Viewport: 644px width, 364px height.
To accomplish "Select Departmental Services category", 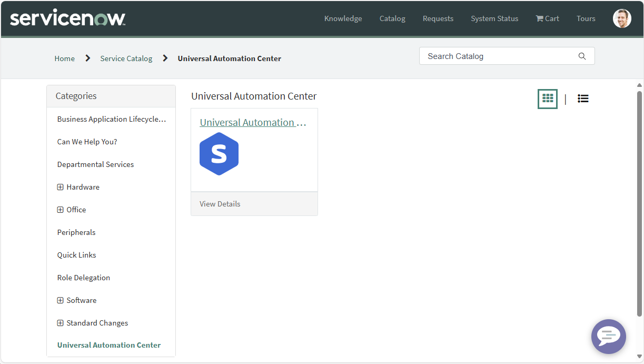I will click(96, 164).
